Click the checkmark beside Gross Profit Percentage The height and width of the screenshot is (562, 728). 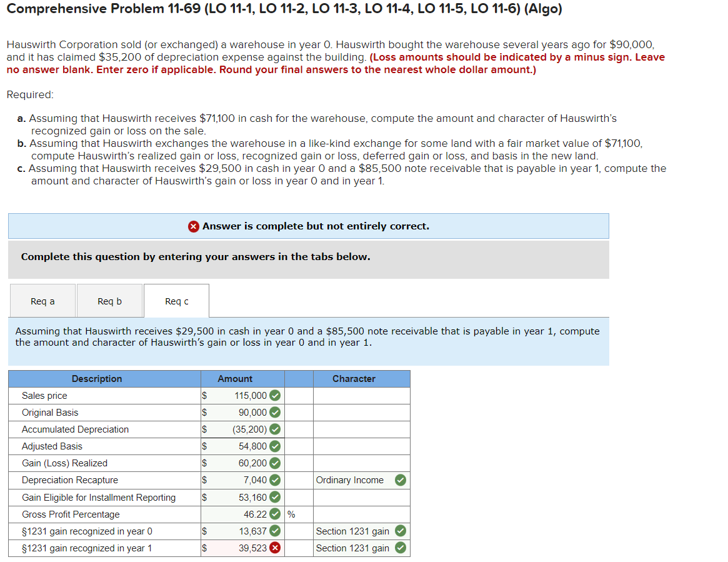pos(276,514)
